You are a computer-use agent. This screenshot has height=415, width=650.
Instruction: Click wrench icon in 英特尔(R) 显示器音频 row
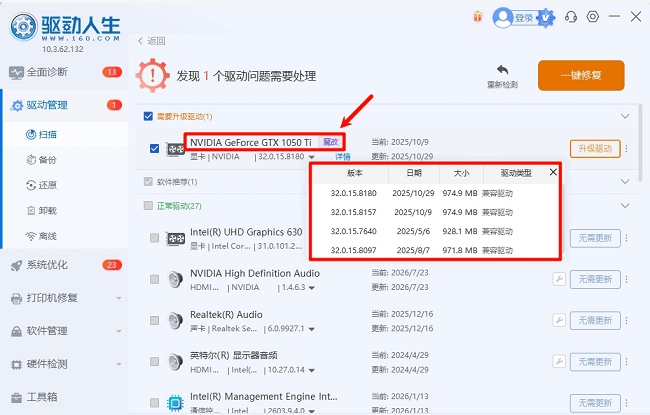[x=559, y=361]
